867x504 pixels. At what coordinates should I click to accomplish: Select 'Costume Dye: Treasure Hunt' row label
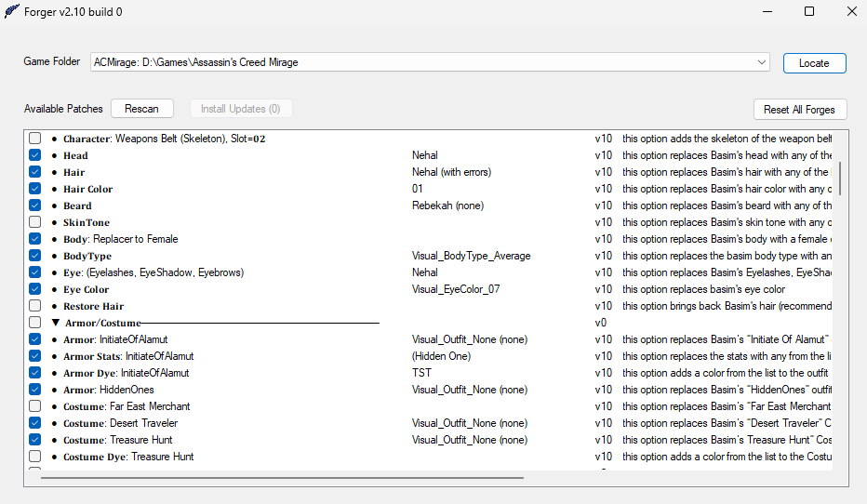coord(128,457)
